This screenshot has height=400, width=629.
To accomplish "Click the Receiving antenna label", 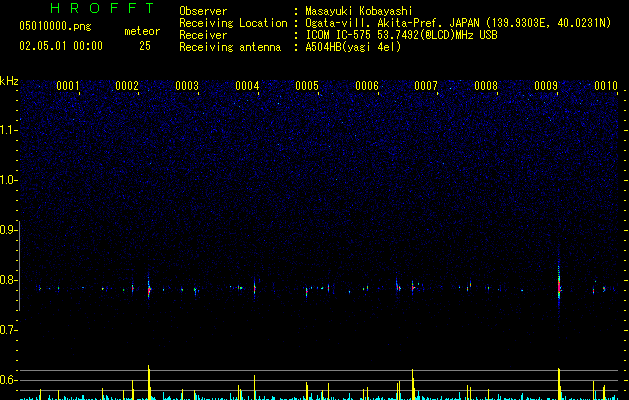I will (230, 47).
